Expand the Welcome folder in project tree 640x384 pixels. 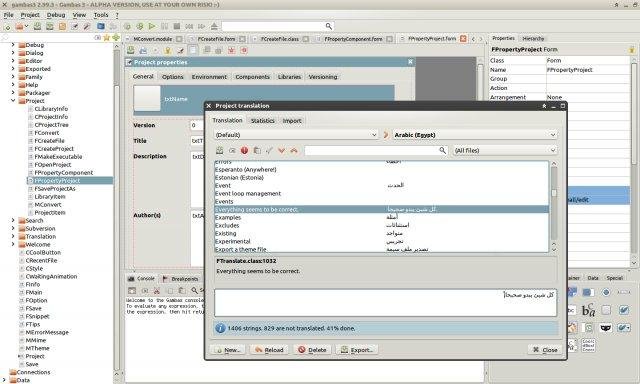tap(13, 244)
